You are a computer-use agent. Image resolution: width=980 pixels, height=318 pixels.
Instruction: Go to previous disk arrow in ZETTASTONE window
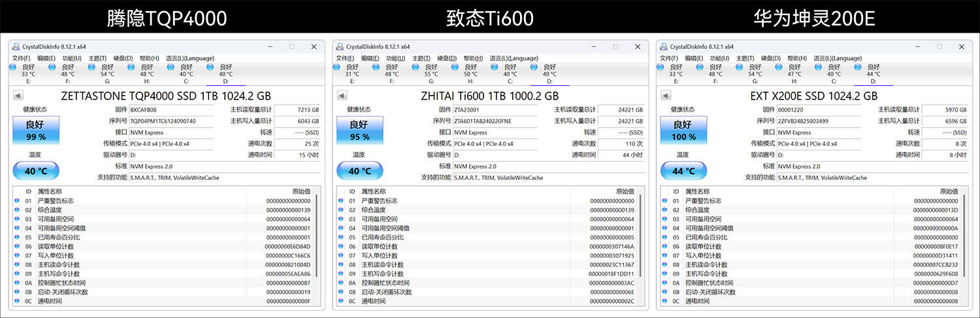coord(18,96)
